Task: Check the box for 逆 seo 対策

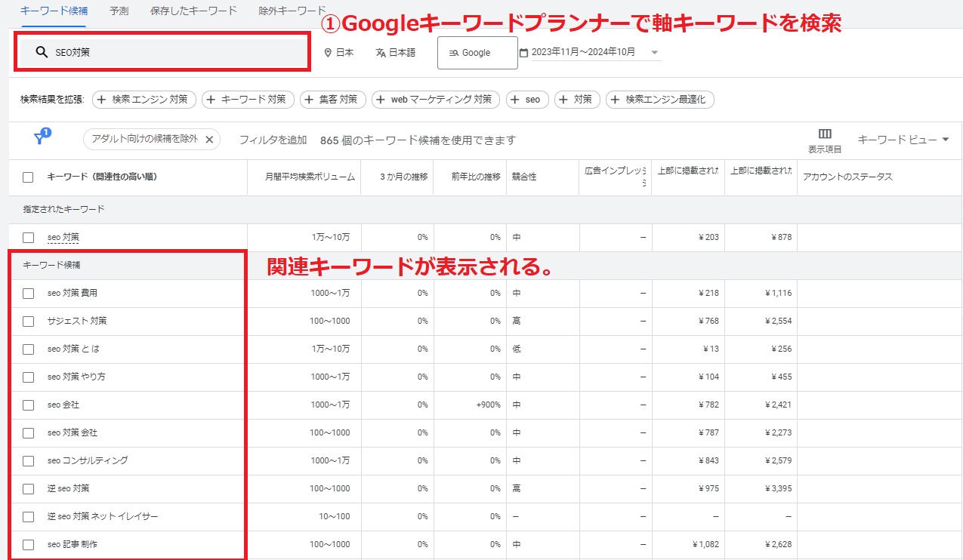Action: click(x=28, y=489)
